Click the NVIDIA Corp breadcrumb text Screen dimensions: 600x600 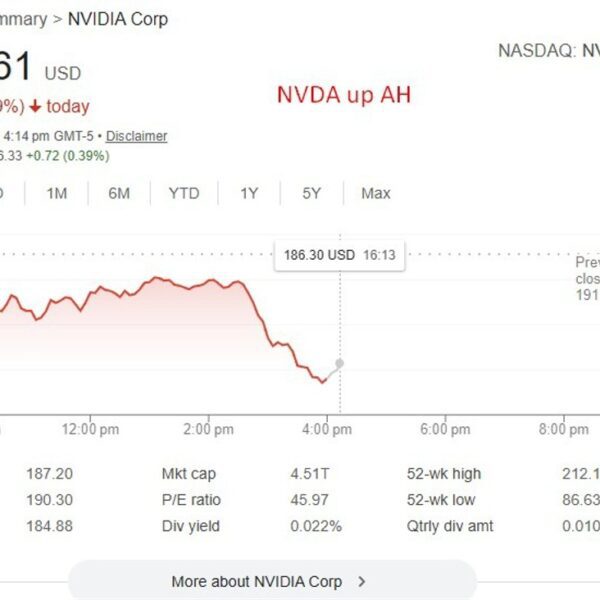coord(118,19)
